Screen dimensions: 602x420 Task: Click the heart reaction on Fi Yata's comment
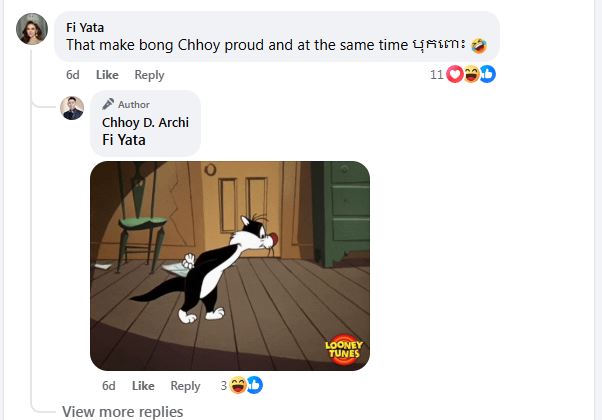[455, 74]
